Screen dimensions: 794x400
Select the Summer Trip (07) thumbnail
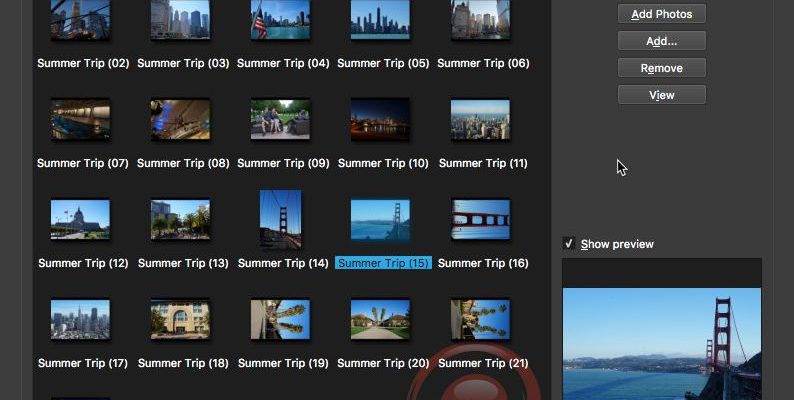tap(81, 119)
